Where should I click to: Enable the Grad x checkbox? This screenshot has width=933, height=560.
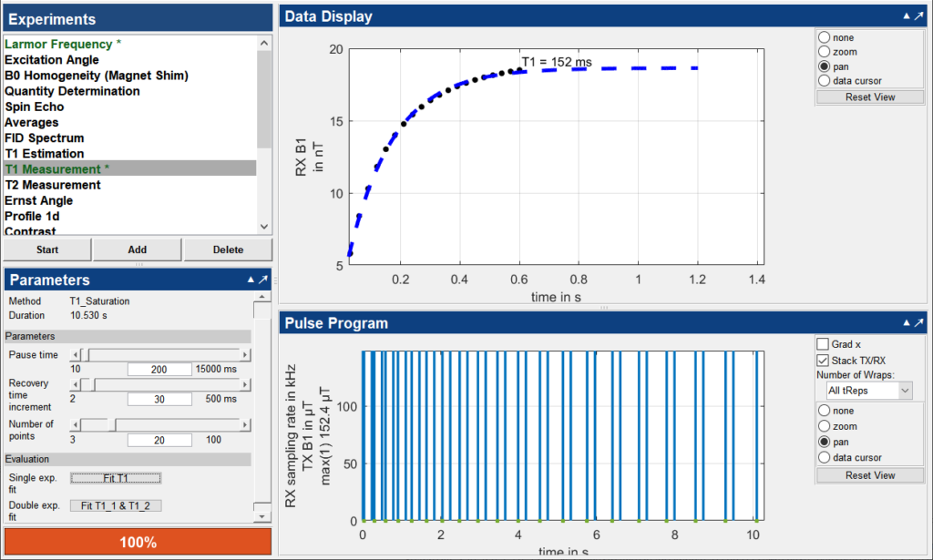pyautogui.click(x=824, y=344)
